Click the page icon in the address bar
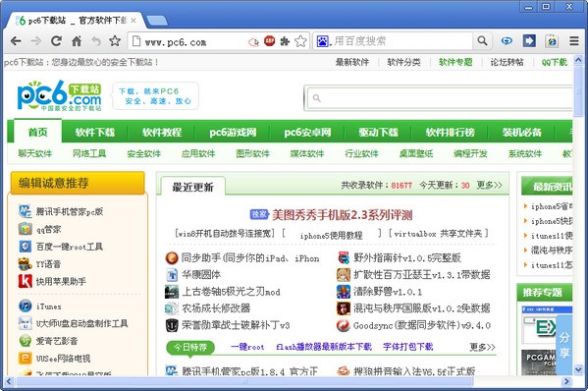Screen dimensions: 588x391 point(136,41)
